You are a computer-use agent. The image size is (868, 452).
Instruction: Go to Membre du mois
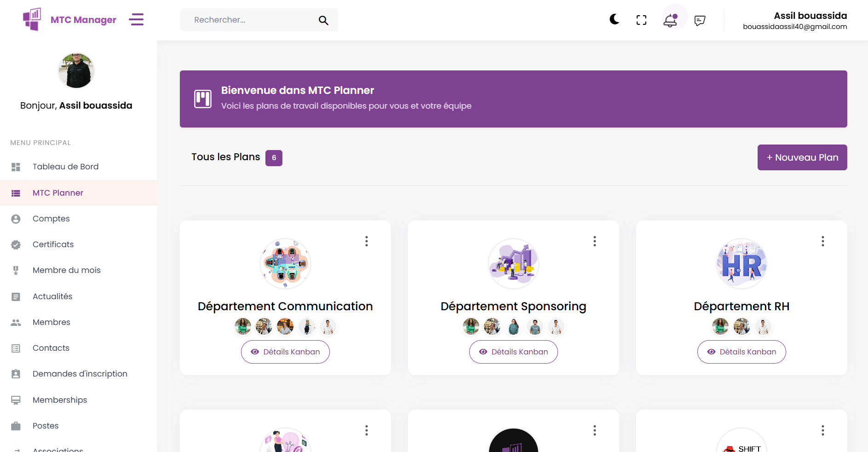point(78,270)
